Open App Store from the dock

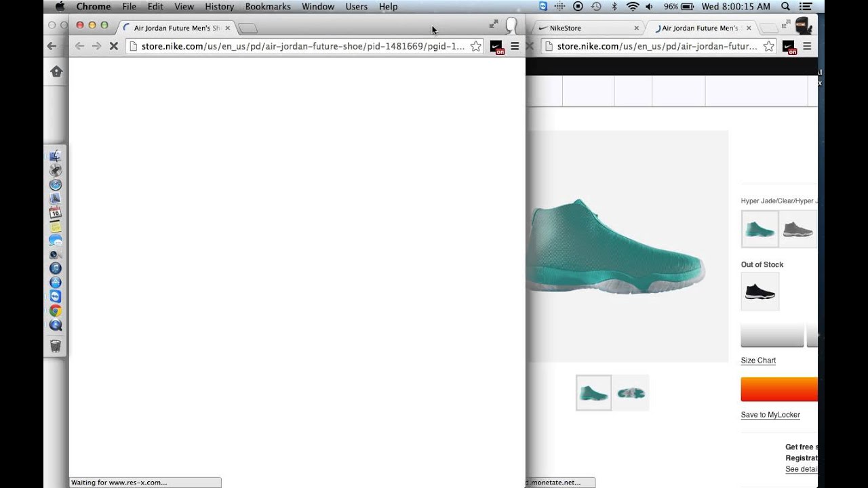[56, 283]
